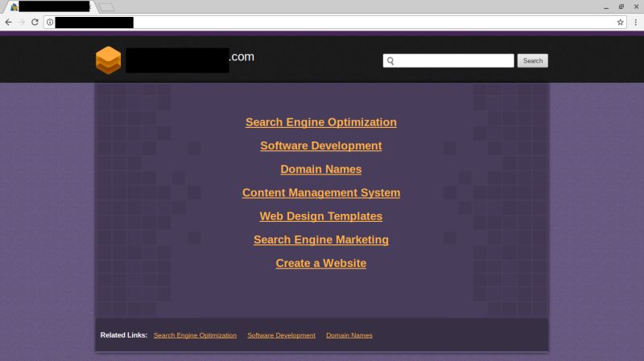Image resolution: width=644 pixels, height=361 pixels.
Task: Visit Content Management System link
Action: 321,193
